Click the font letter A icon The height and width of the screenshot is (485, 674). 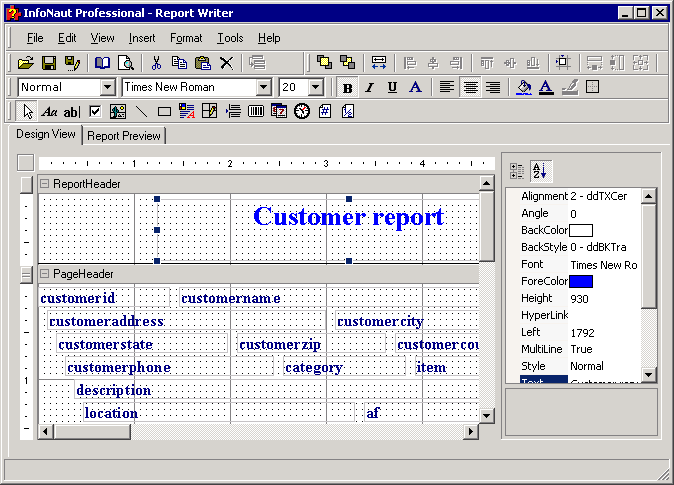(415, 87)
